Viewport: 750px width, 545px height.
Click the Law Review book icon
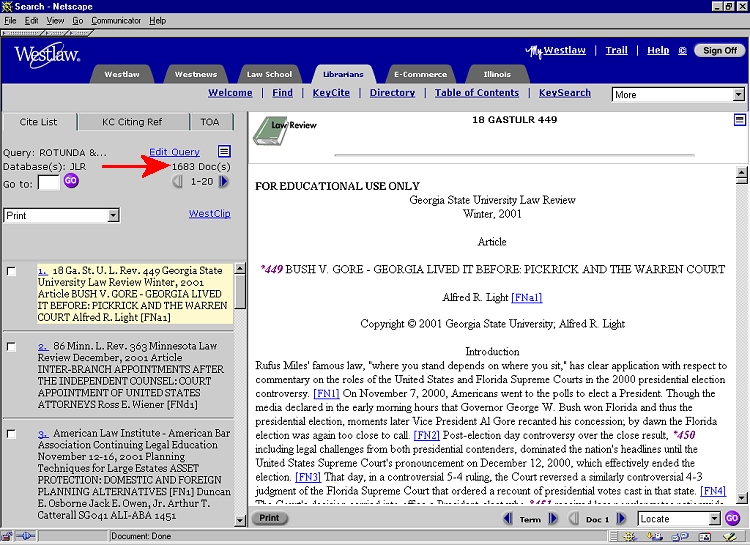[x=271, y=132]
